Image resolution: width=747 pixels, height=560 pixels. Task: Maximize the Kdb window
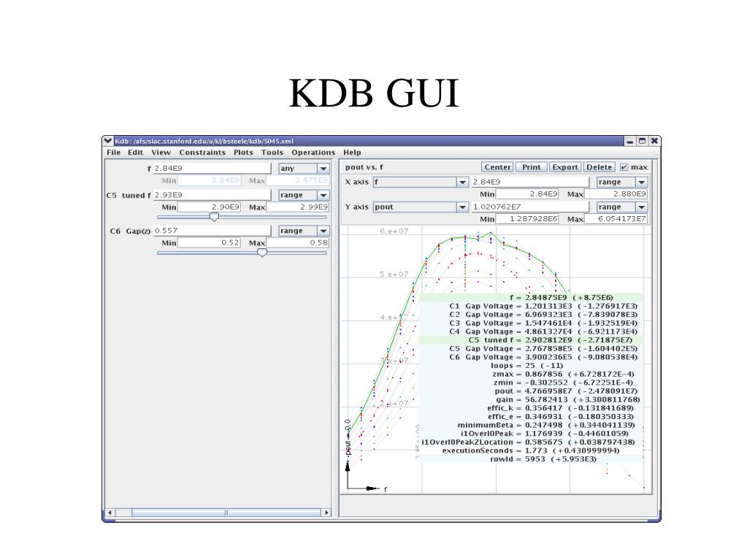pyautogui.click(x=642, y=141)
